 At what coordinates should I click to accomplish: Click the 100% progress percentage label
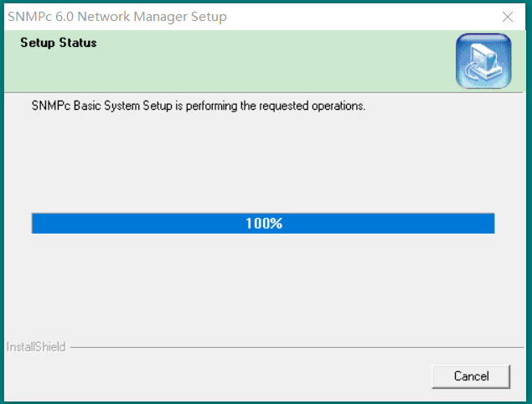coord(264,224)
